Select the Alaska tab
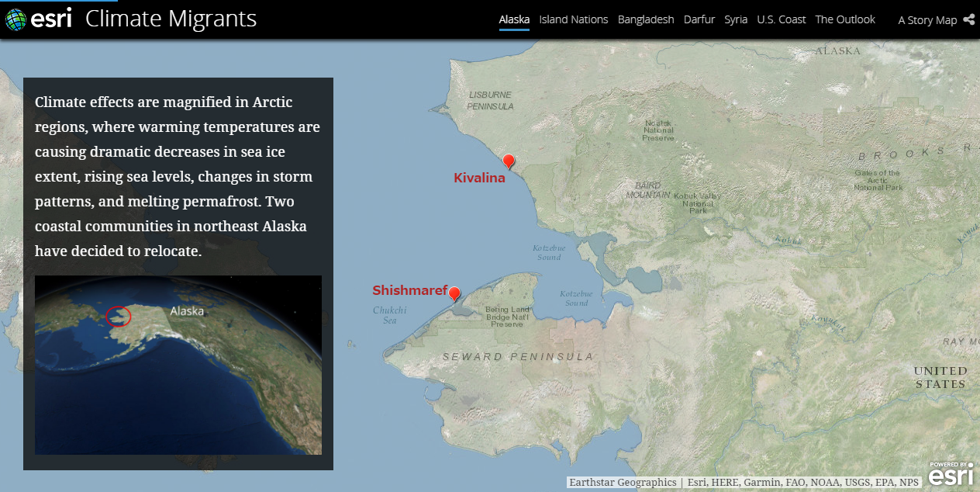This screenshot has width=980, height=492. 514,19
